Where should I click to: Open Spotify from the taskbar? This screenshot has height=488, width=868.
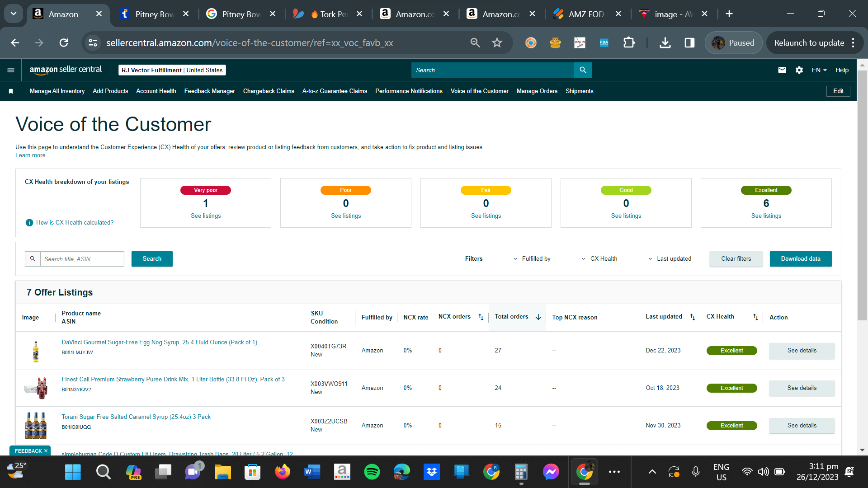click(372, 472)
